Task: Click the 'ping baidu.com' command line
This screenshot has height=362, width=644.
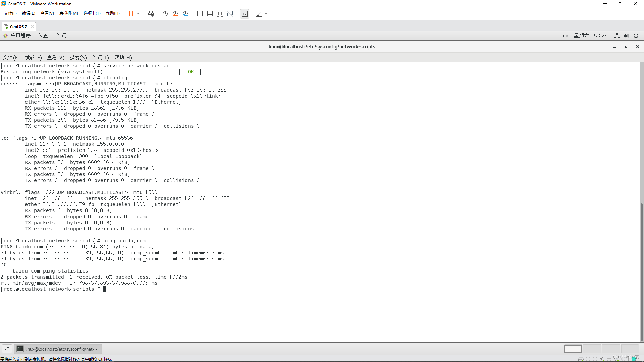Action: click(x=73, y=241)
